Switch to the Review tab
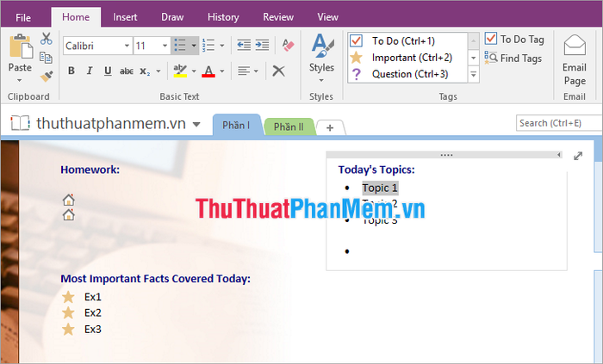 pyautogui.click(x=278, y=17)
